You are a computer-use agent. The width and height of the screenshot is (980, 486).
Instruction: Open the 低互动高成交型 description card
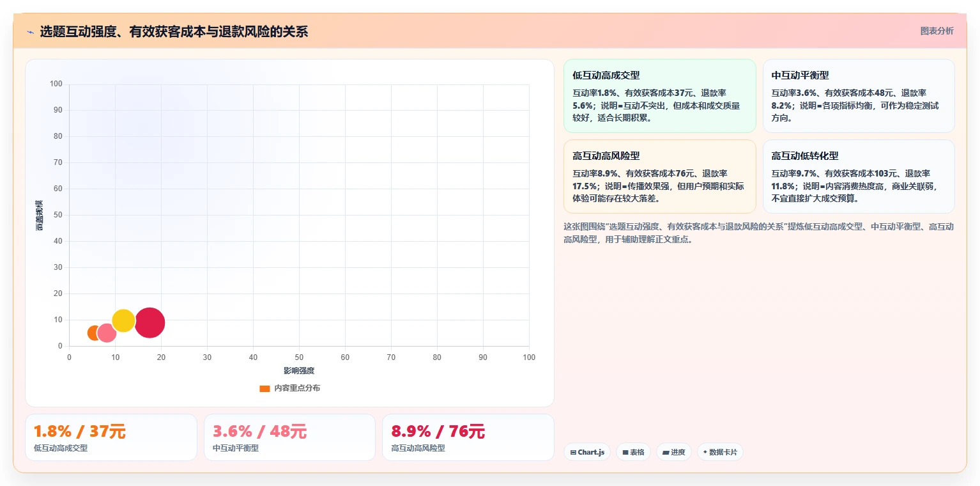tap(659, 96)
